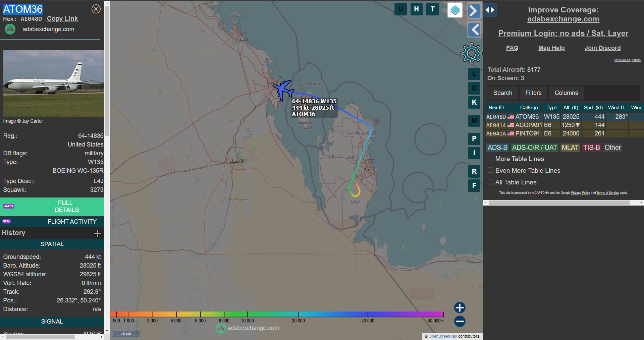Screen dimensions: 644x340
Task: Click the T map toggle button
Action: tap(432, 9)
